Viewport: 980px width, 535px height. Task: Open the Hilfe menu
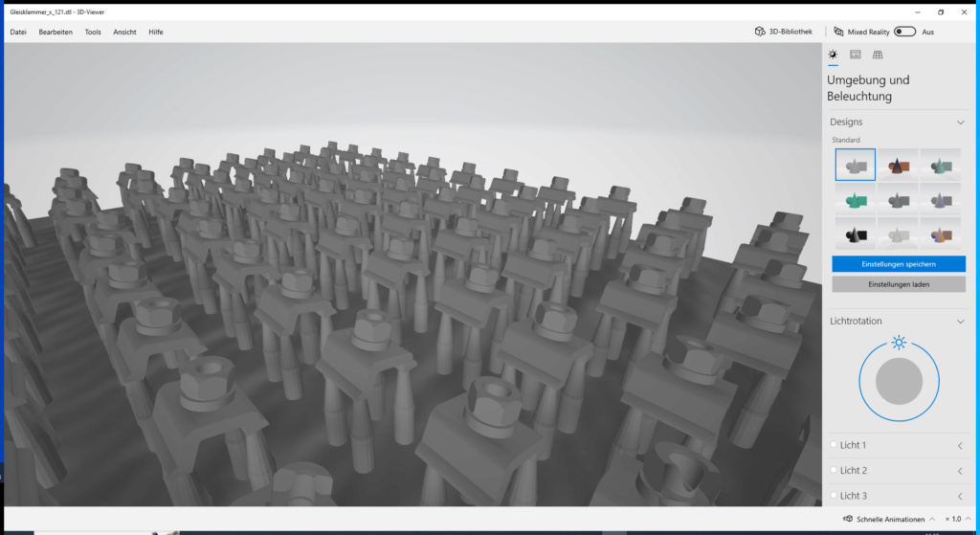coord(156,32)
